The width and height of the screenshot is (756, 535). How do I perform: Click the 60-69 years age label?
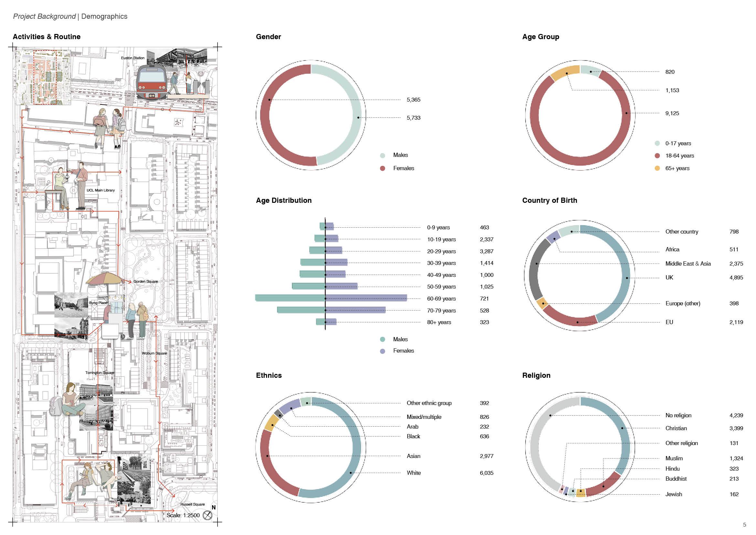pyautogui.click(x=441, y=299)
